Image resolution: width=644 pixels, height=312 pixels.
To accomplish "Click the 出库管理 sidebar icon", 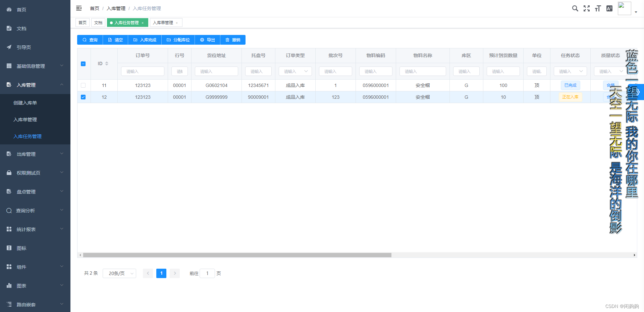I will pos(9,154).
